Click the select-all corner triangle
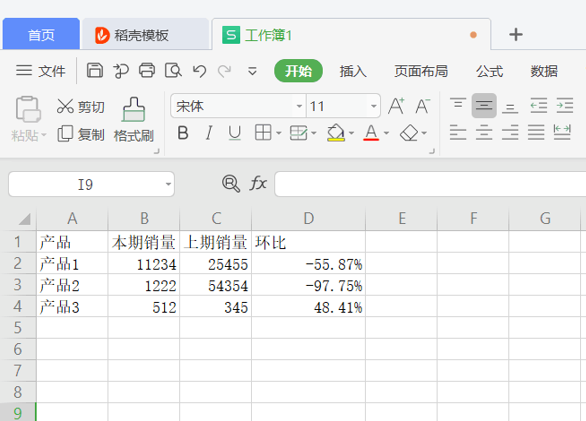This screenshot has height=421, width=586. point(24,219)
